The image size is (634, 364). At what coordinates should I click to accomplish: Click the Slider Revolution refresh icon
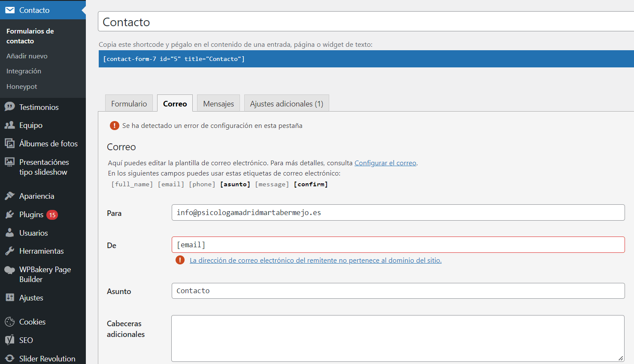(10, 358)
